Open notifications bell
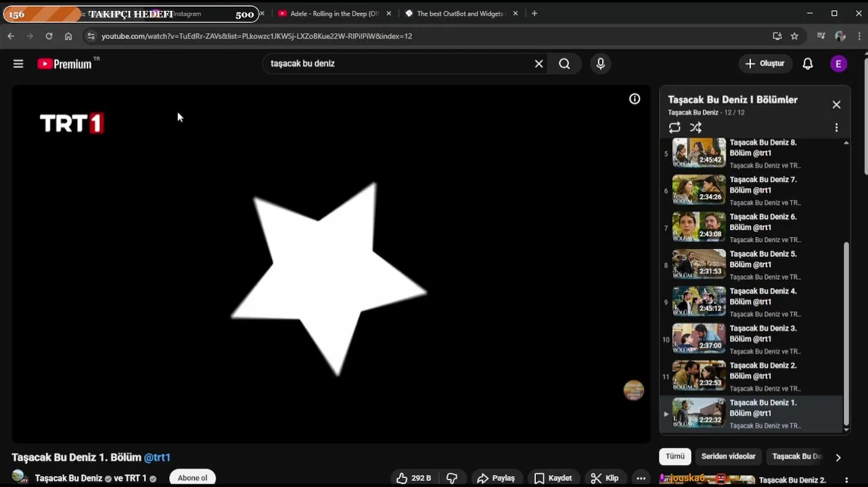 pos(808,64)
